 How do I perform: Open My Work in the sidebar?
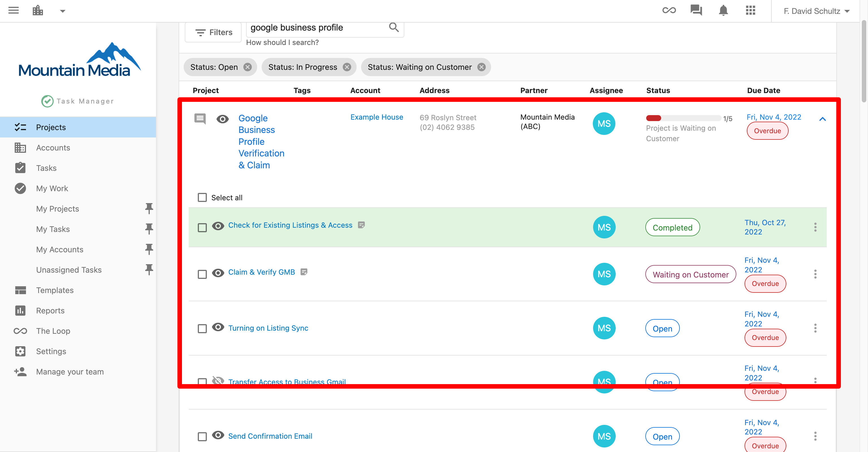78,188
